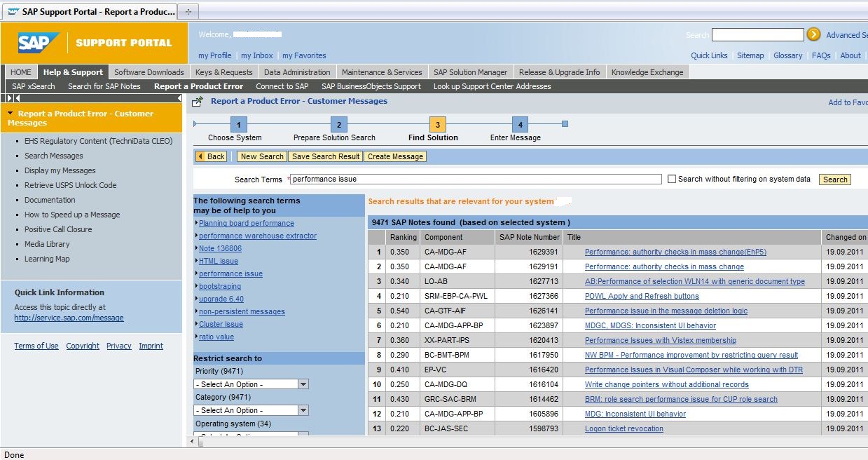Open note Logon ticket revocation
This screenshot has height=460, width=868.
(624, 428)
